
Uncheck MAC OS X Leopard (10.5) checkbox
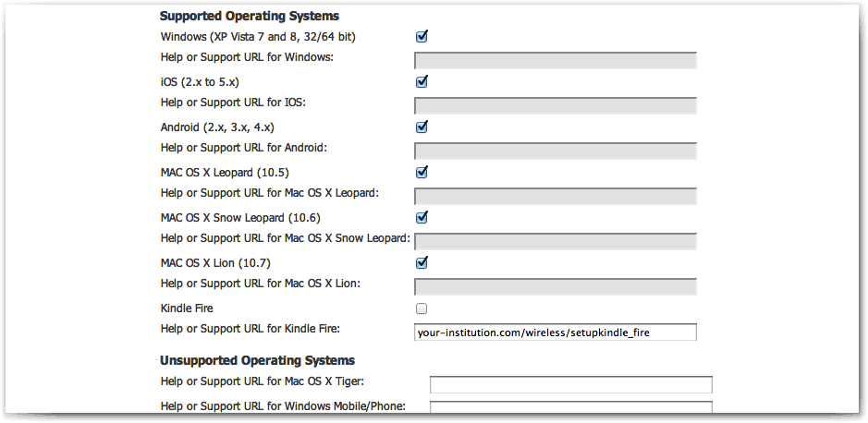tap(422, 173)
